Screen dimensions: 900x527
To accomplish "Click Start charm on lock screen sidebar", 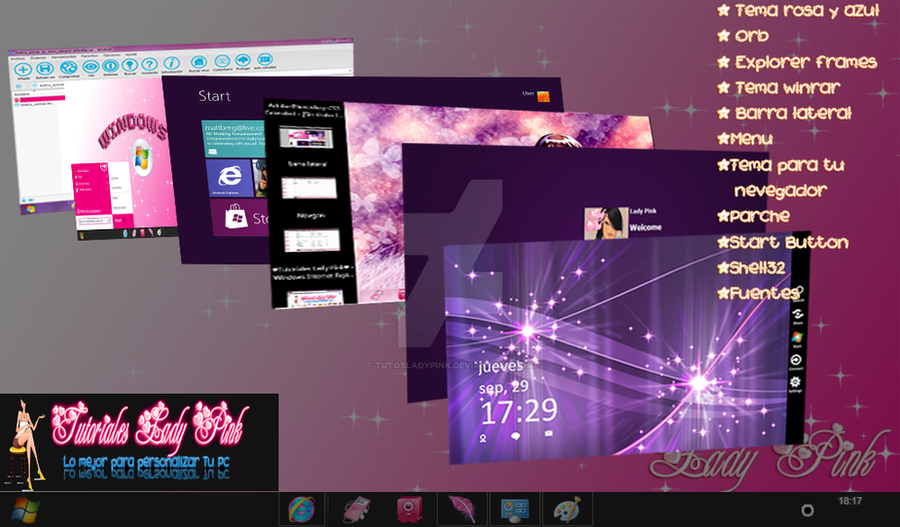I will coord(797,339).
